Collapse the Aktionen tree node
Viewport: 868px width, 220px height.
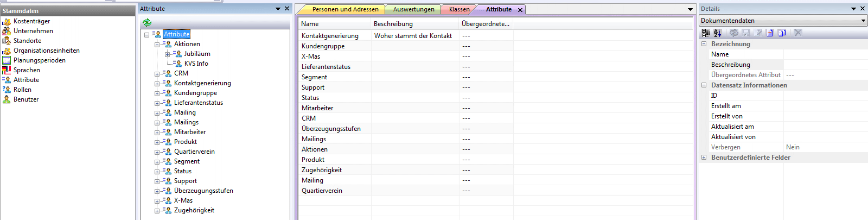click(x=157, y=45)
